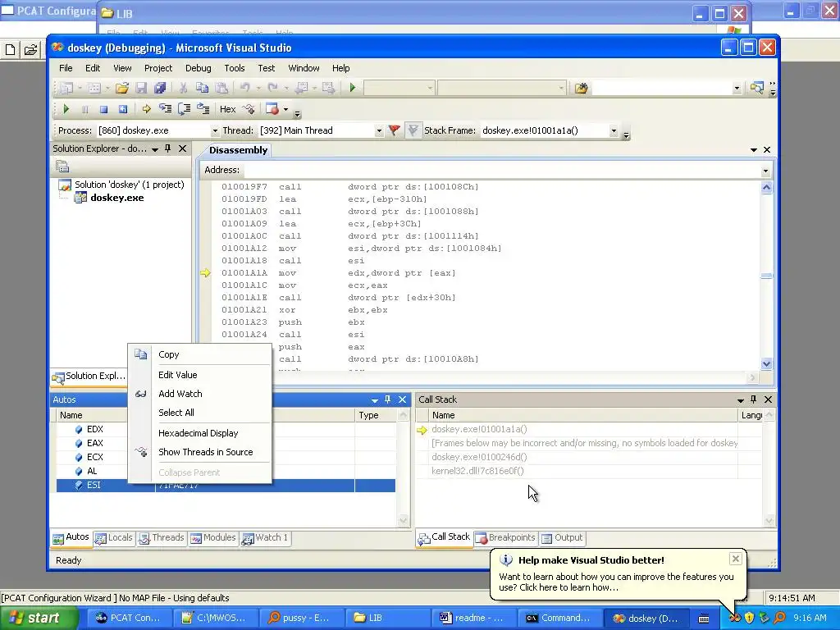The height and width of the screenshot is (630, 840).
Task: Toggle the show only flagged threads filter icon
Action: point(413,130)
